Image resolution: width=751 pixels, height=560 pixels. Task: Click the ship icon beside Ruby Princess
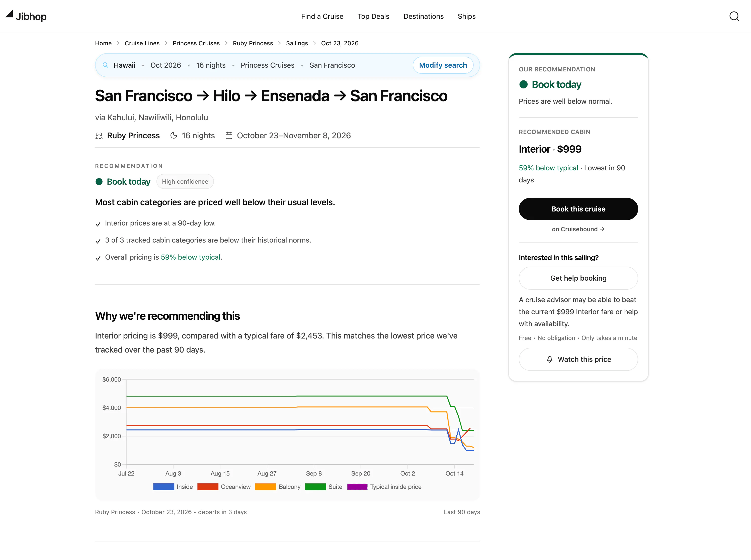tap(99, 136)
